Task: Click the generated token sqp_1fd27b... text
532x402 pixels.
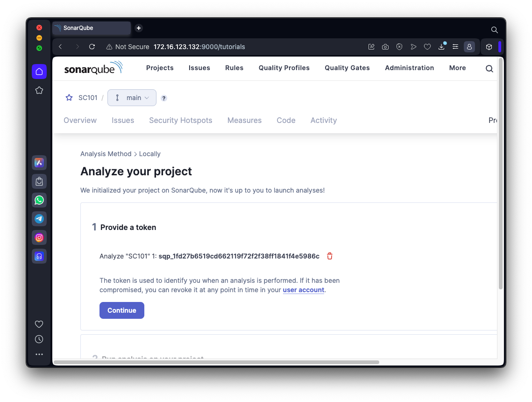Action: pyautogui.click(x=239, y=256)
